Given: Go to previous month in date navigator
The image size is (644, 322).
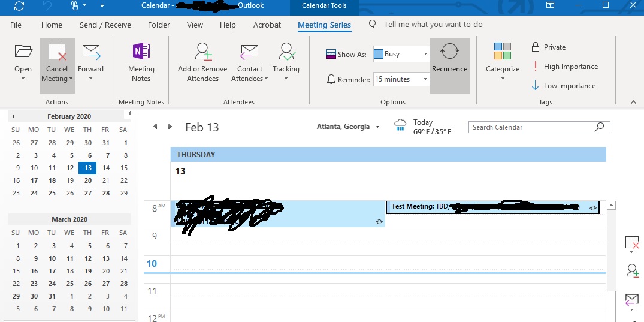Looking at the screenshot, I should [13, 116].
